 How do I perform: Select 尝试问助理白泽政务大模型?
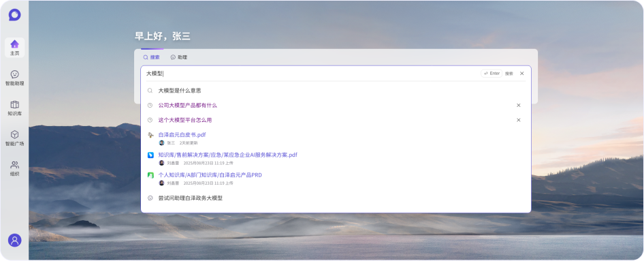click(x=190, y=198)
